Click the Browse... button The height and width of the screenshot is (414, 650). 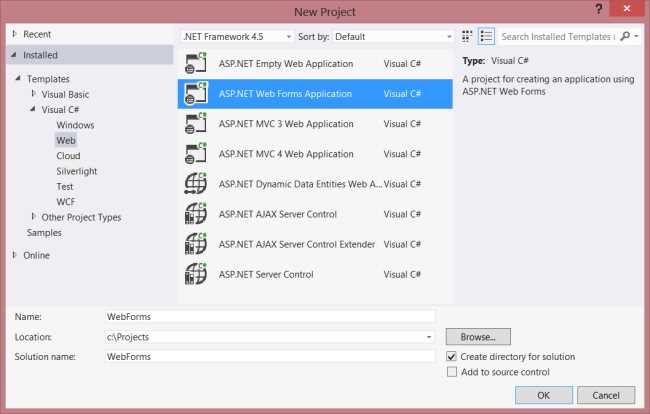[x=478, y=337]
